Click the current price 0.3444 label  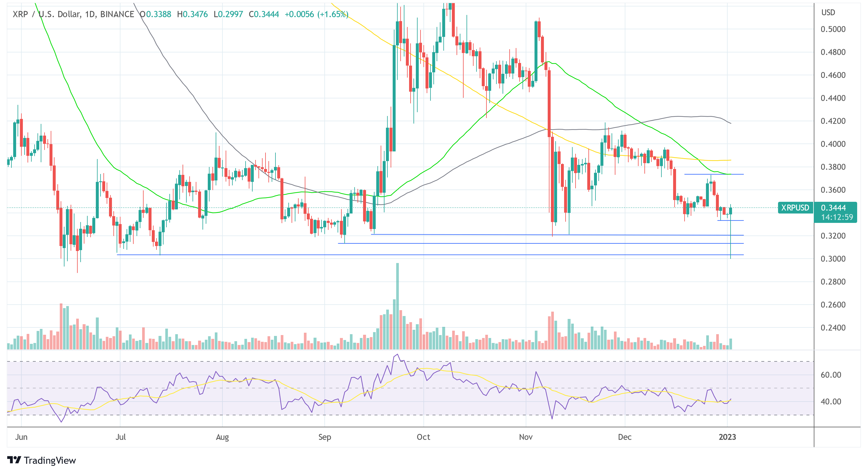[x=833, y=208]
